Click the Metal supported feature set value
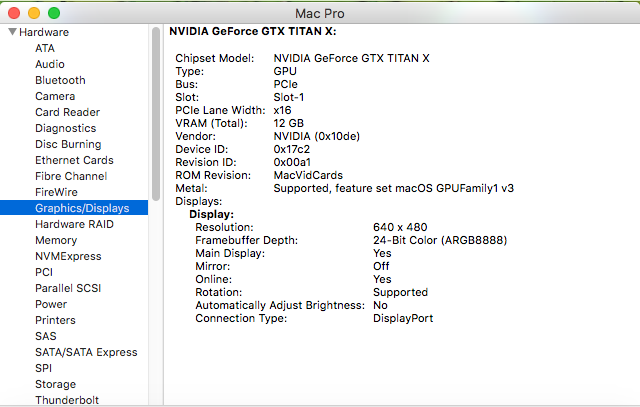 point(393,188)
